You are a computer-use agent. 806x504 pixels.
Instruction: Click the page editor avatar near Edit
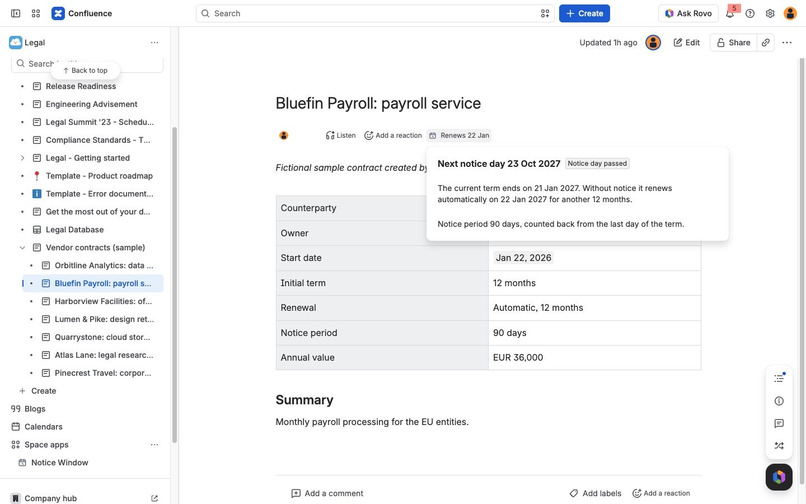click(x=653, y=43)
